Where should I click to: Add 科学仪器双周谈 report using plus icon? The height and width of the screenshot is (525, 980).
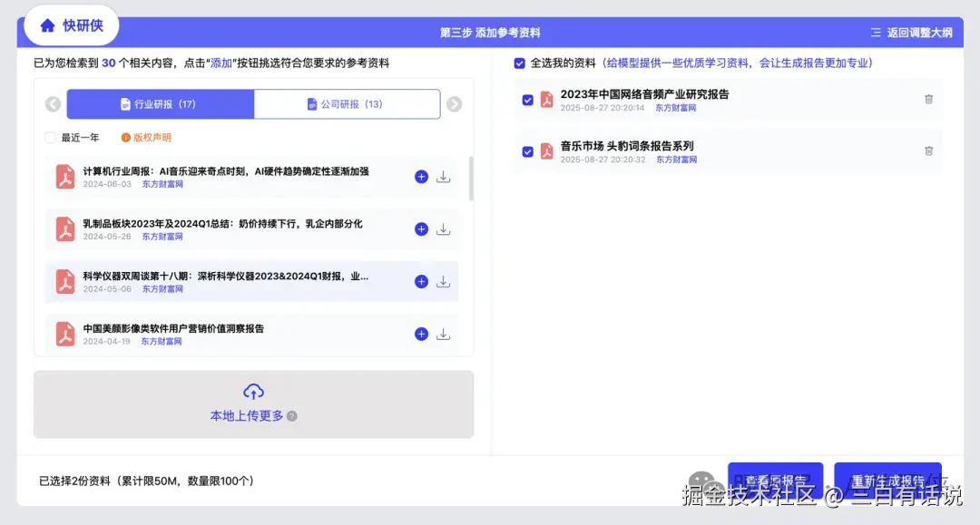421,281
